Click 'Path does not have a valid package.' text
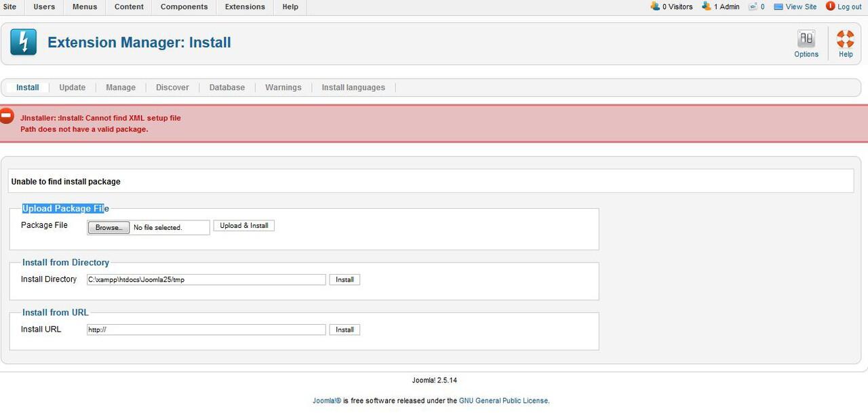The image size is (868, 413). [84, 129]
